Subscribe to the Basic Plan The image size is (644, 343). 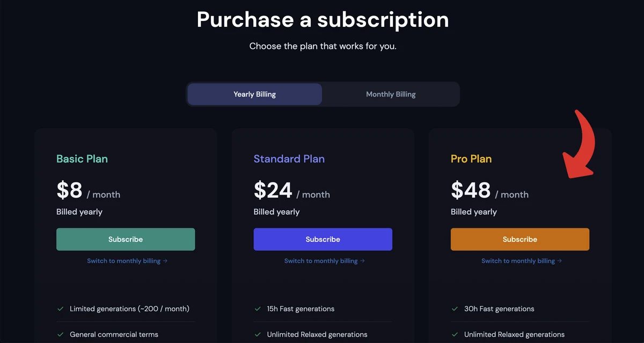[x=126, y=239]
